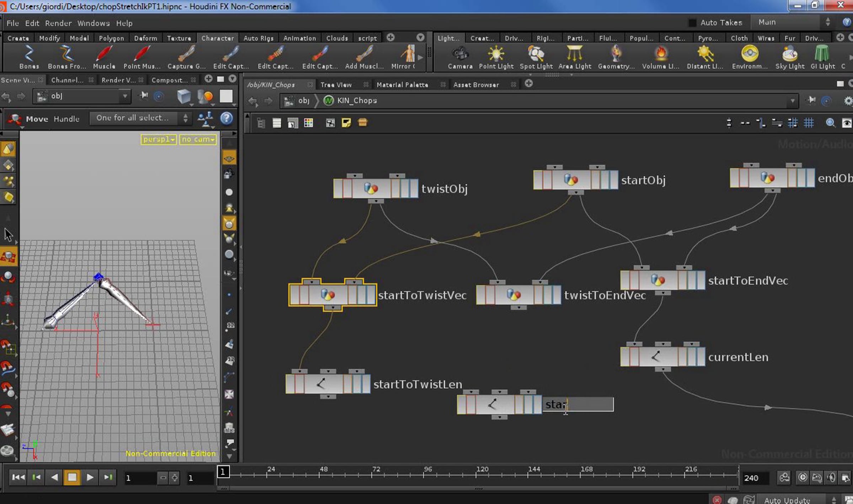This screenshot has width=853, height=504.
Task: Click the white background color swatch
Action: (226, 96)
